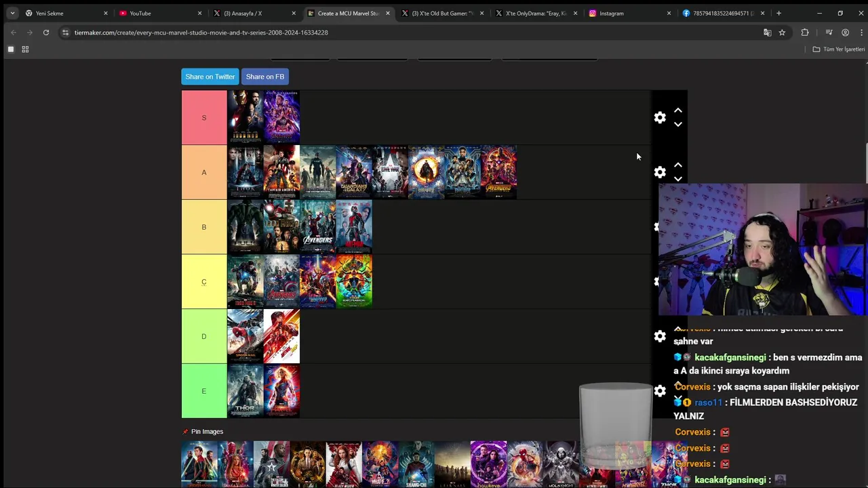Image resolution: width=868 pixels, height=488 pixels.
Task: Select the Loki poster in the image pool
Action: tap(308, 464)
